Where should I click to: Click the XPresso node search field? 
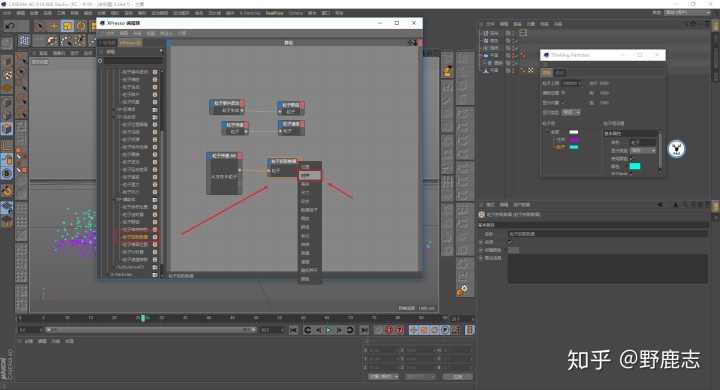[133, 61]
